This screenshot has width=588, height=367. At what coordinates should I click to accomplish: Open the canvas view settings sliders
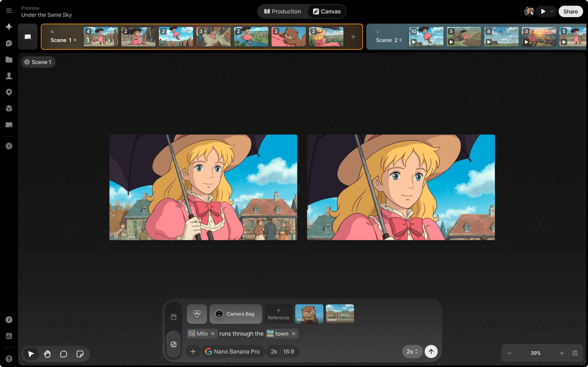[x=575, y=353]
